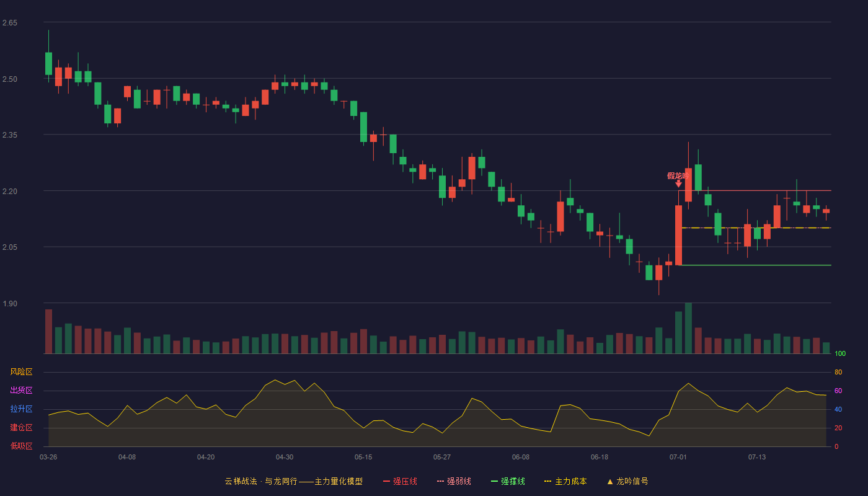Screen dimensions: 868x496
Task: Click the 建仓区 zone label
Action: [21, 428]
